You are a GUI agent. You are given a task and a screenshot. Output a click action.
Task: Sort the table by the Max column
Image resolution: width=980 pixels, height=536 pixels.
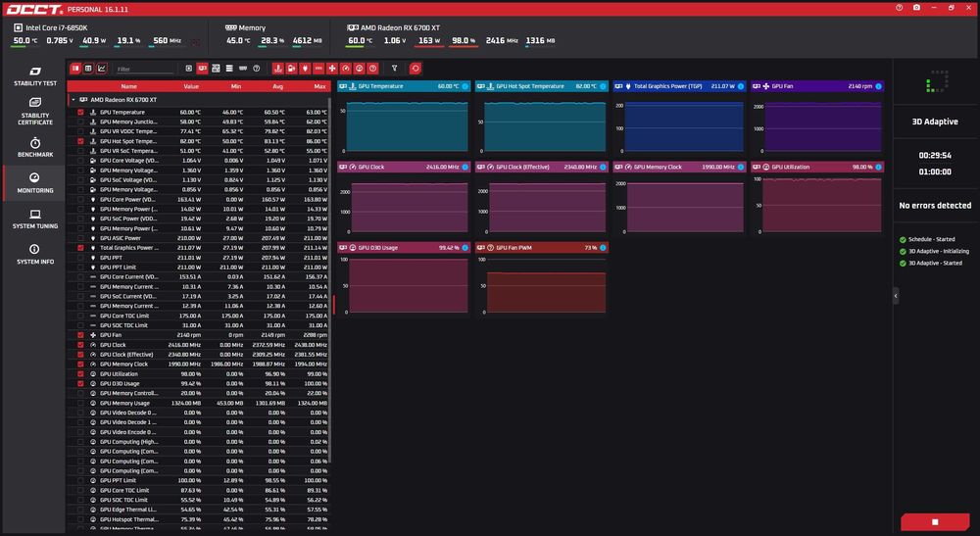pyautogui.click(x=319, y=86)
